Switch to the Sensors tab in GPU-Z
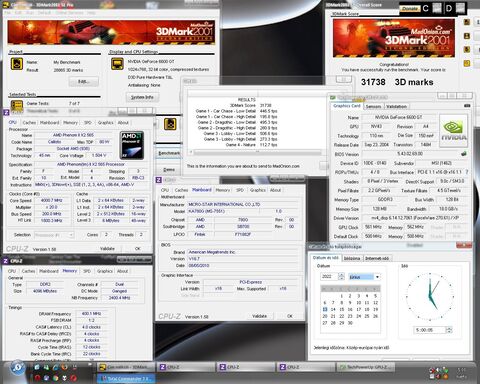The width and height of the screenshot is (480, 384). tap(373, 106)
